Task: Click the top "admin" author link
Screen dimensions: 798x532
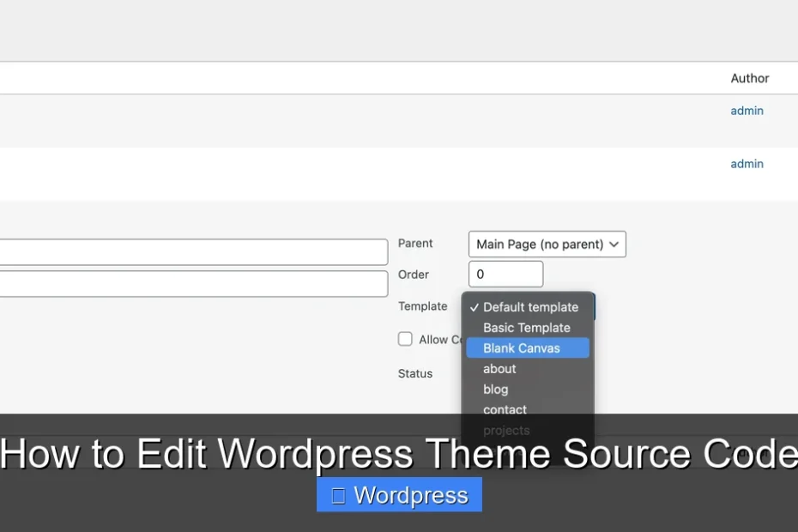Action: (x=746, y=110)
